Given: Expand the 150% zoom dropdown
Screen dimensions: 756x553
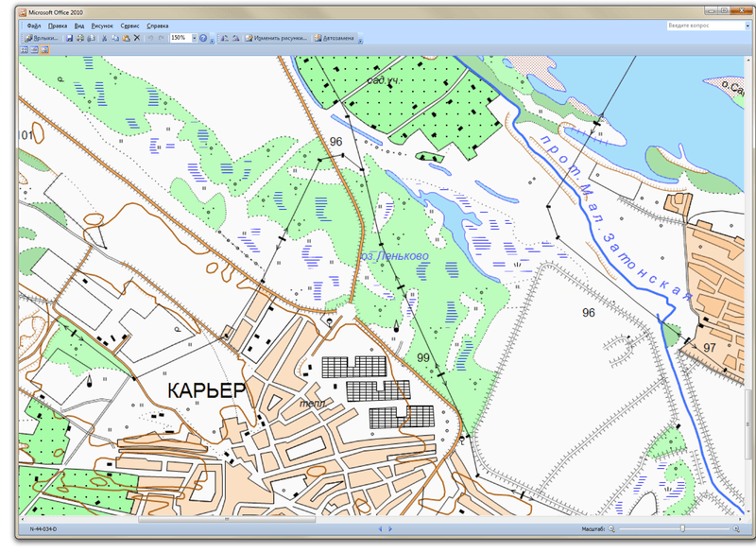Looking at the screenshot, I should [x=194, y=38].
